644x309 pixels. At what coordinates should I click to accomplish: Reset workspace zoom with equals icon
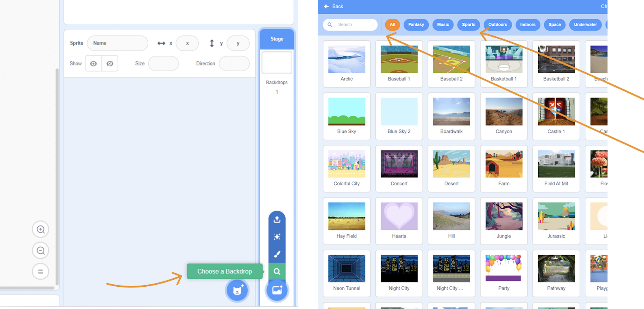(x=41, y=271)
